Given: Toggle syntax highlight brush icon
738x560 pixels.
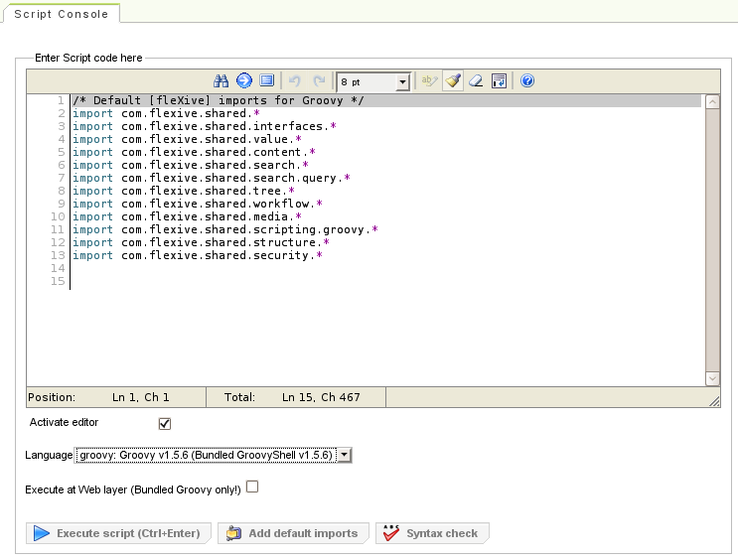Looking at the screenshot, I should 453,81.
